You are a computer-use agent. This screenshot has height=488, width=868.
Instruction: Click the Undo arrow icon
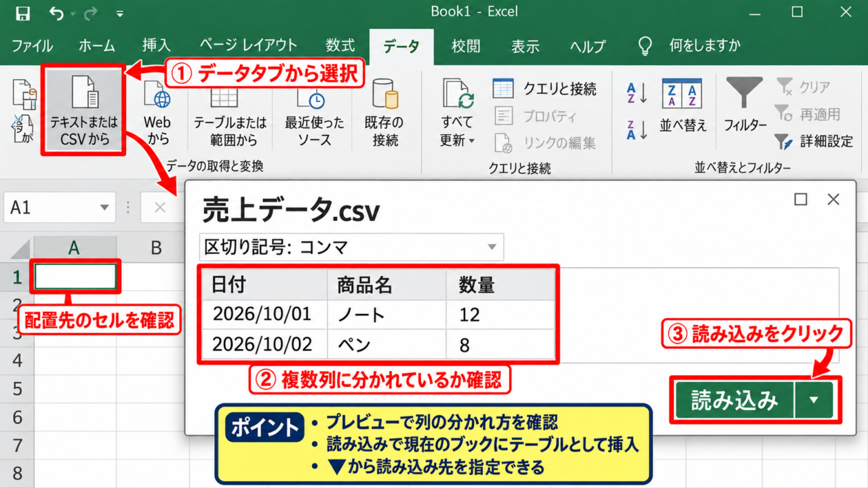[x=57, y=13]
